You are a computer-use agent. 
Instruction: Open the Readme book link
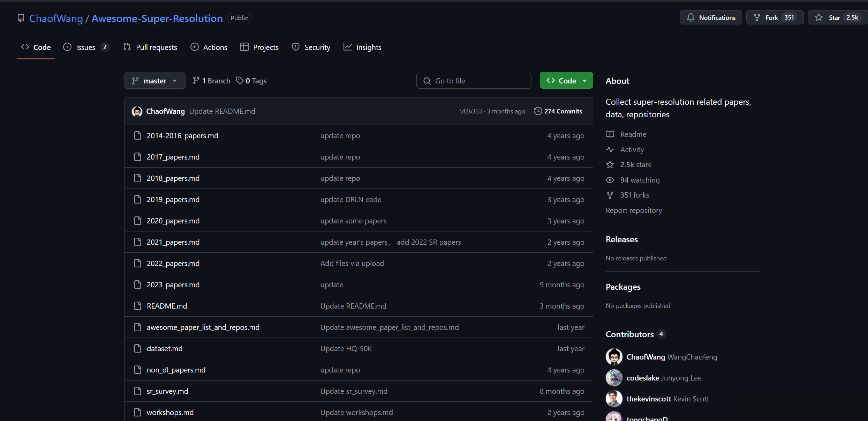(x=633, y=134)
